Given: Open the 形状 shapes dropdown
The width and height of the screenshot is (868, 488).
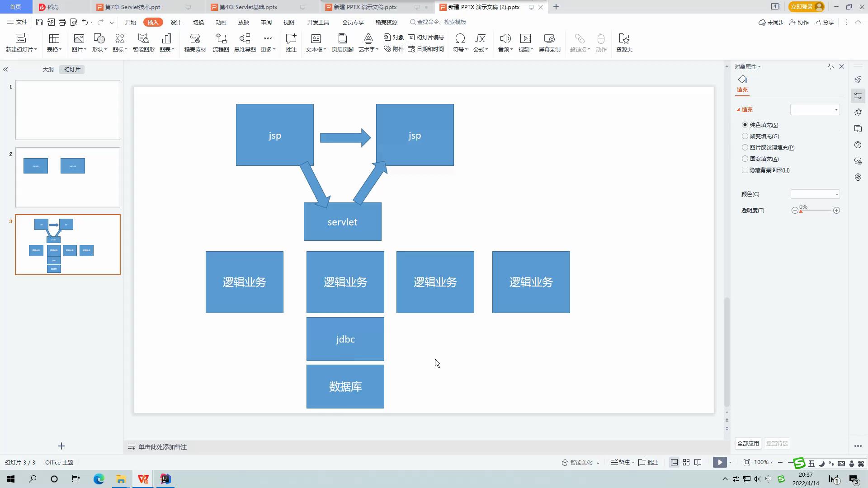Looking at the screenshot, I should 99,43.
